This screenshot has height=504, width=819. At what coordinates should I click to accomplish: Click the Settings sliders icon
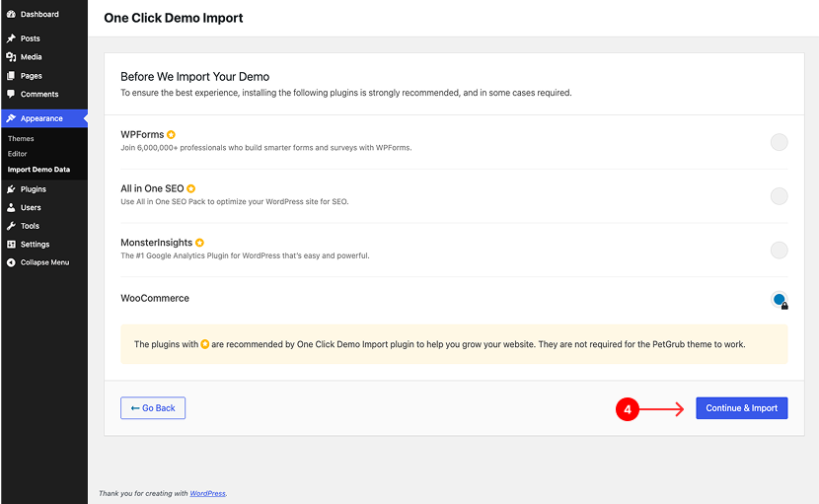coord(11,245)
